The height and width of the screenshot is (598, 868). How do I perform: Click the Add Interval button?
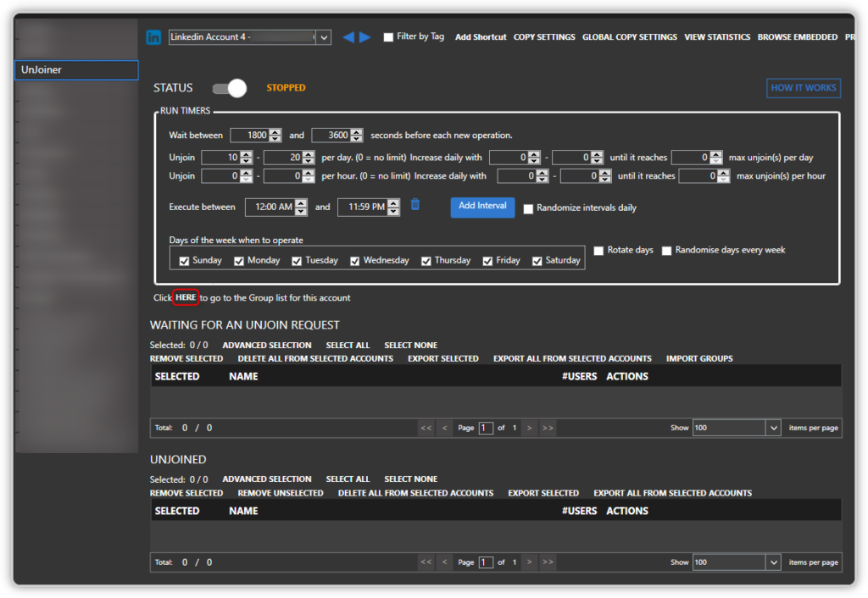pyautogui.click(x=481, y=207)
